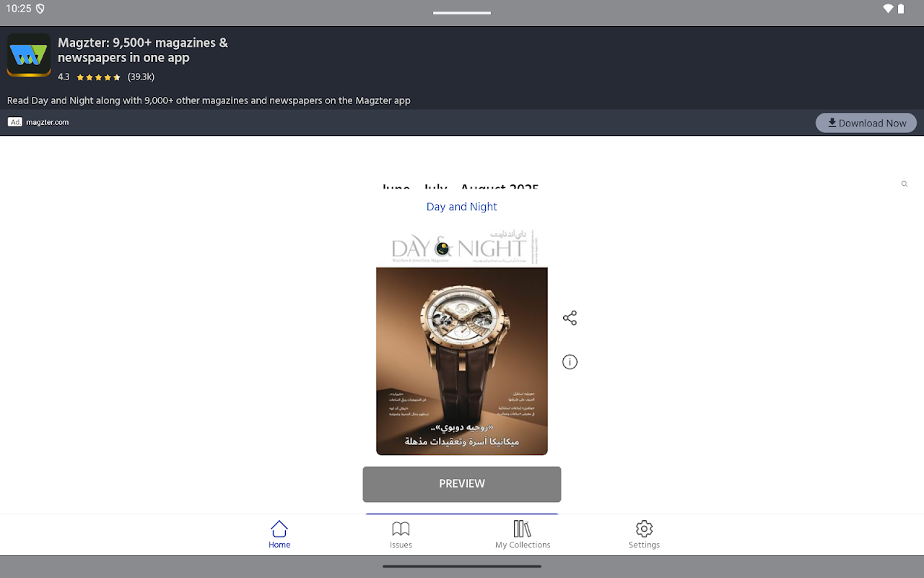This screenshot has height=578, width=924.
Task: Tap the Magzter app logo in the ad
Action: pyautogui.click(x=29, y=55)
